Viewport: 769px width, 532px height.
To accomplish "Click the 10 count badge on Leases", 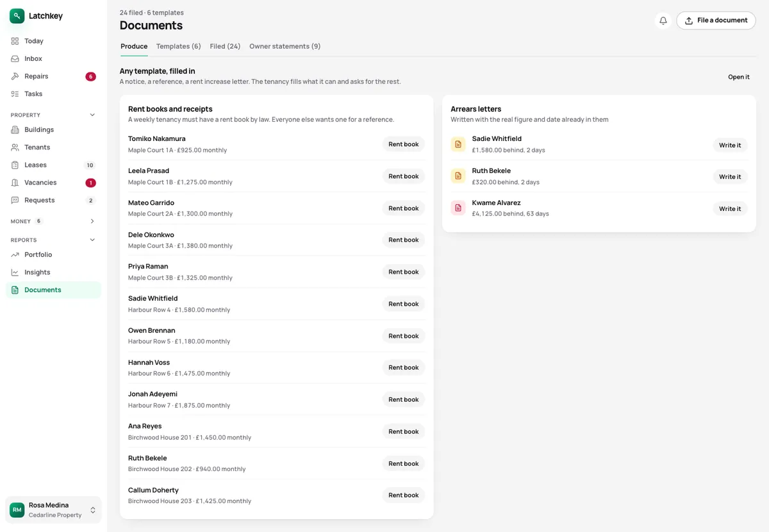I will click(x=90, y=165).
